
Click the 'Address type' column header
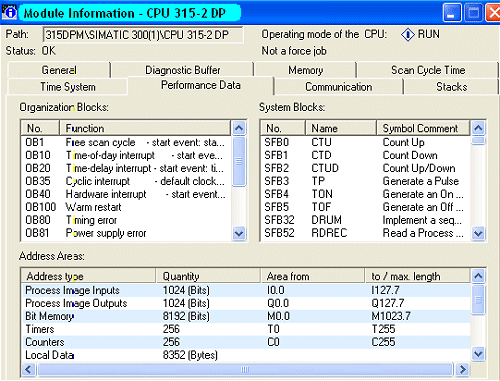point(89,276)
